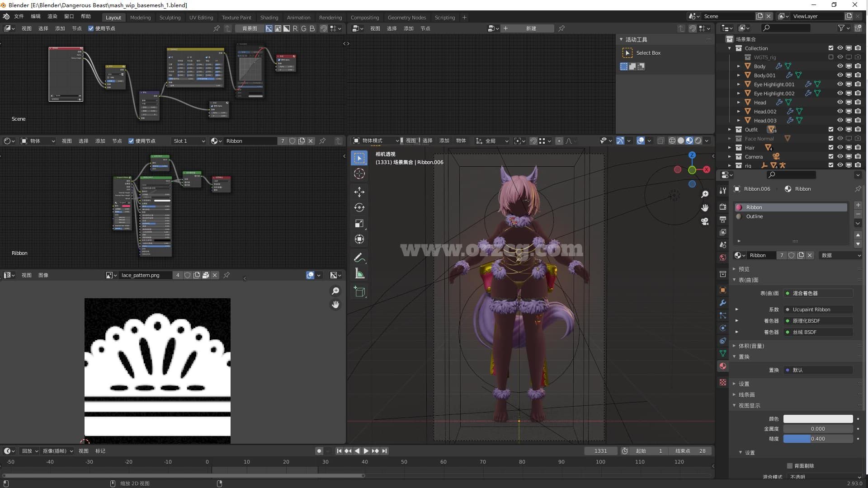This screenshot has height=488, width=868.
Task: Expand the Outfit collection tree
Action: coord(730,129)
